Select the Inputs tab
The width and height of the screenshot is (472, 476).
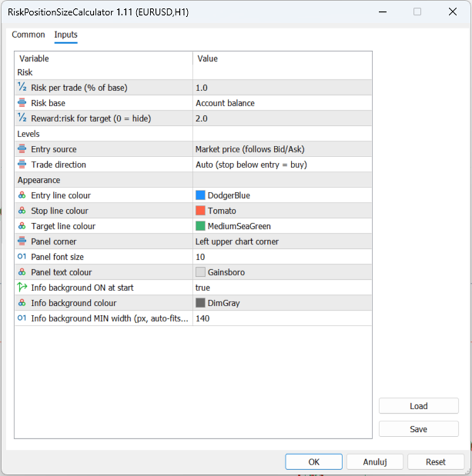pos(66,35)
